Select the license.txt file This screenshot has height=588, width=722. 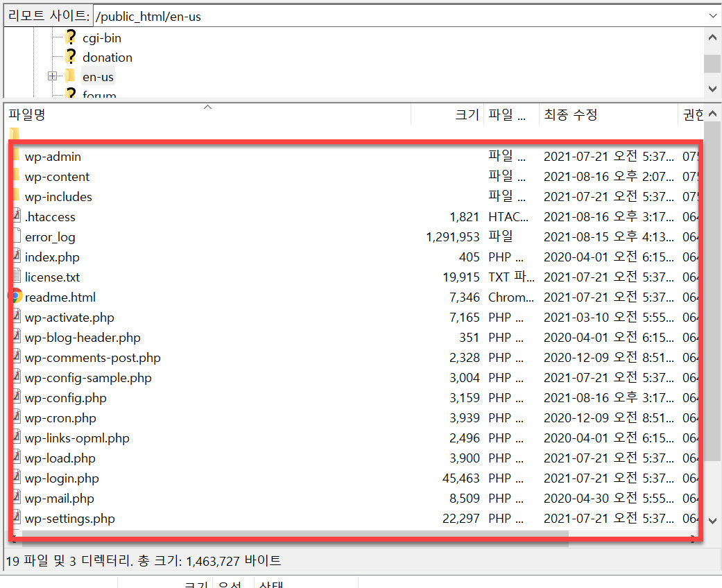coord(52,277)
